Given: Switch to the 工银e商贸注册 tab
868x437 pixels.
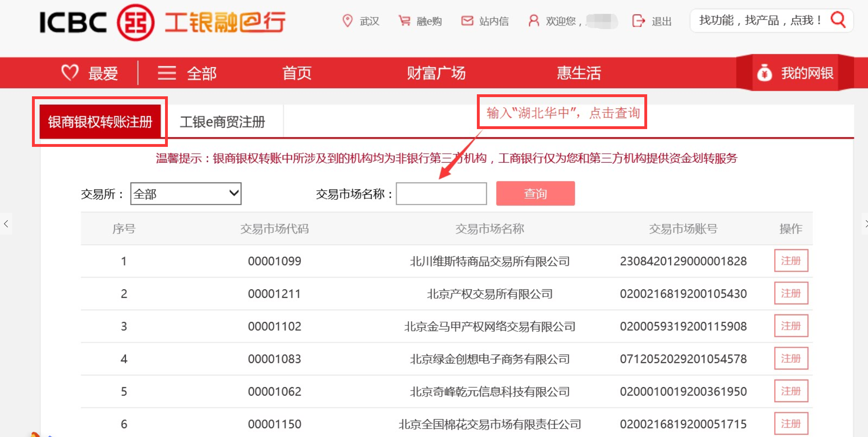Looking at the screenshot, I should pyautogui.click(x=222, y=121).
